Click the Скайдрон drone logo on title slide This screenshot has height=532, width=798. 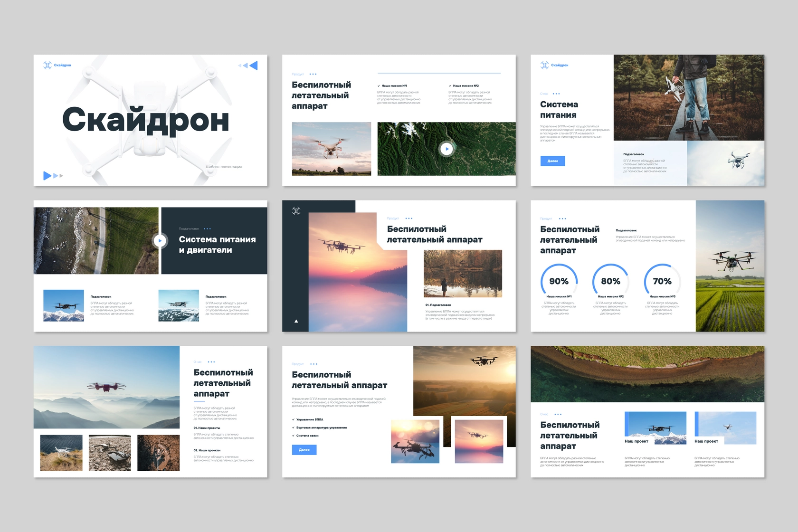[47, 65]
